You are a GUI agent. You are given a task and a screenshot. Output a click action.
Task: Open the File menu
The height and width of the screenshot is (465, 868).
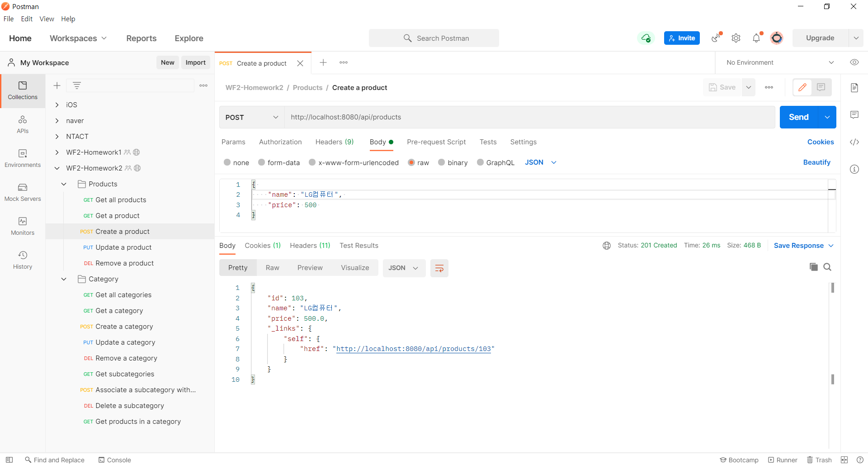tap(9, 19)
